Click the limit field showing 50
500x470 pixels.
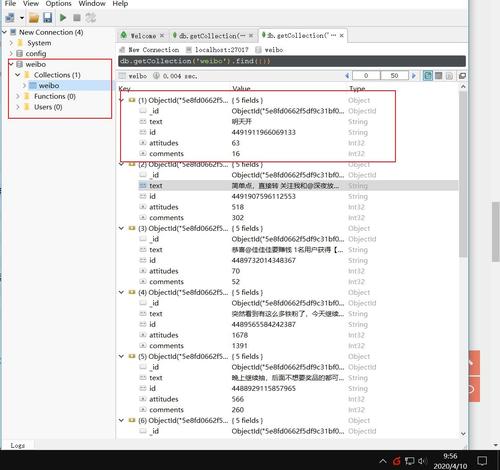click(x=394, y=76)
